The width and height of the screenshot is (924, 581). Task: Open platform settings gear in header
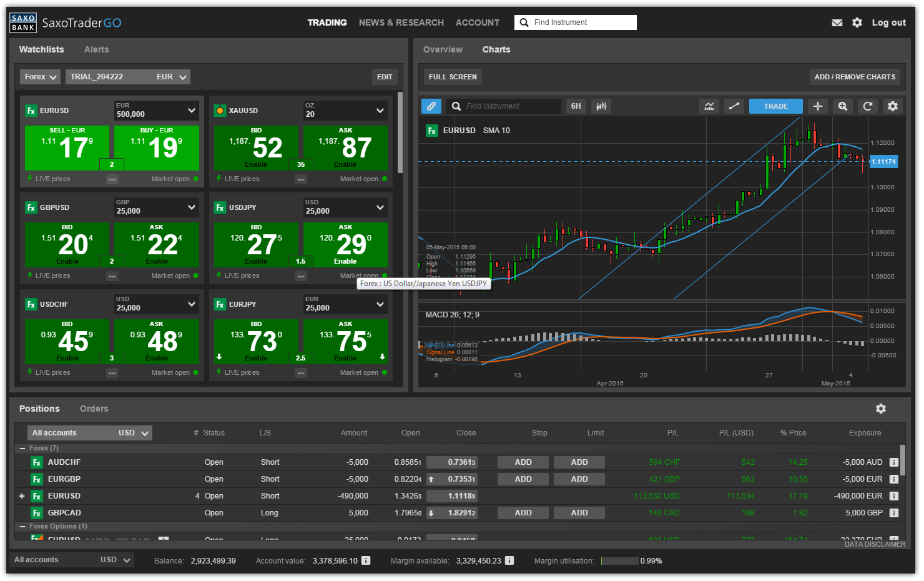[857, 22]
